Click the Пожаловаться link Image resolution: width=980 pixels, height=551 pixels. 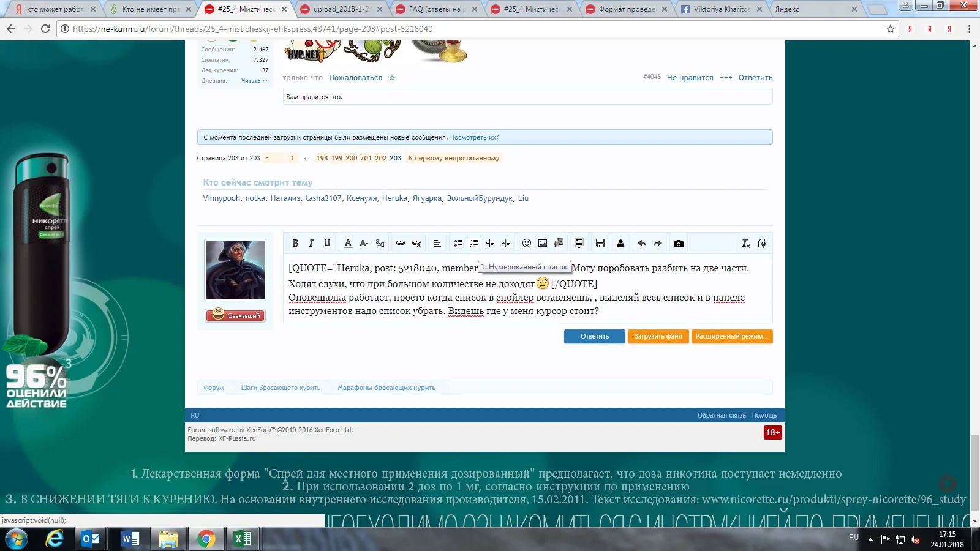(x=355, y=78)
